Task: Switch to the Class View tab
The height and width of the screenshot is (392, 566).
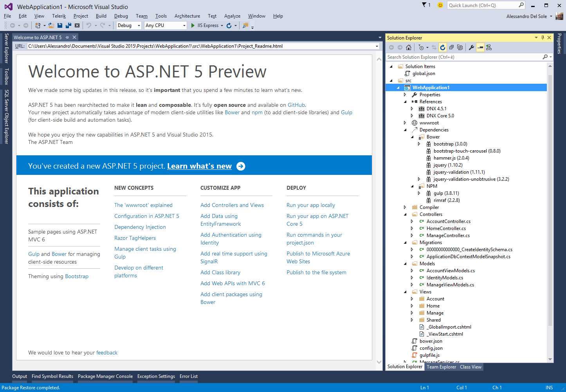Action: tap(470, 367)
